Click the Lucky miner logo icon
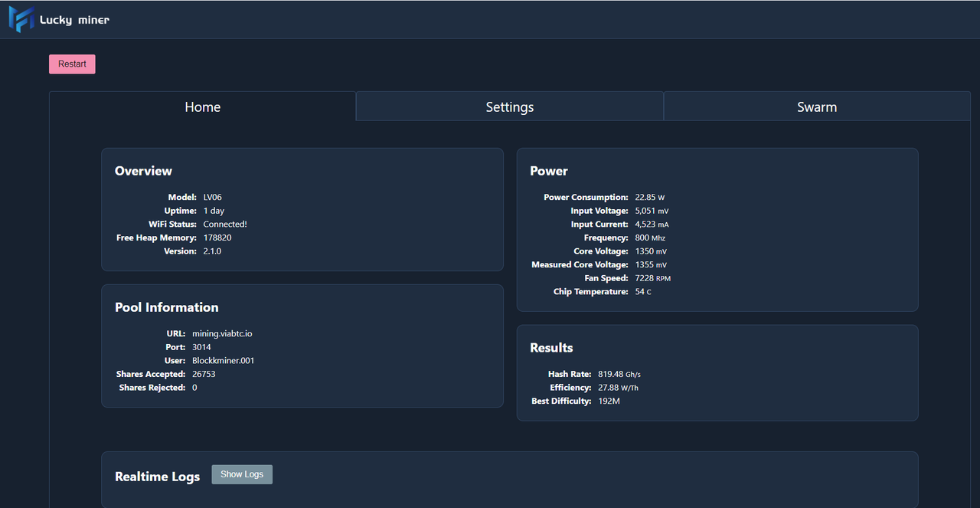The width and height of the screenshot is (980, 508). pyautogui.click(x=21, y=19)
